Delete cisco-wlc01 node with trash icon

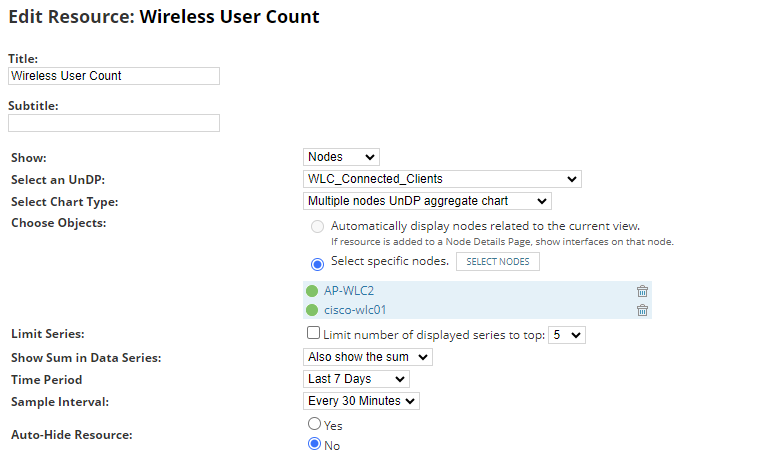(642, 310)
